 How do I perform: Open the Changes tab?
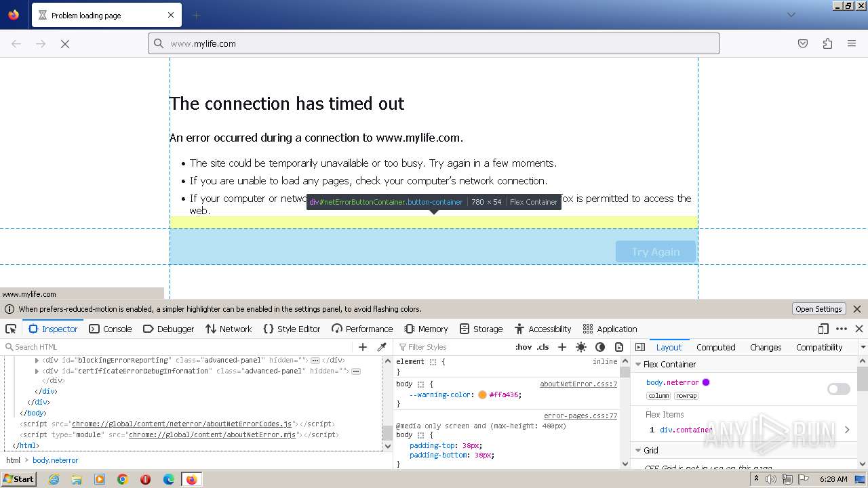click(x=766, y=347)
